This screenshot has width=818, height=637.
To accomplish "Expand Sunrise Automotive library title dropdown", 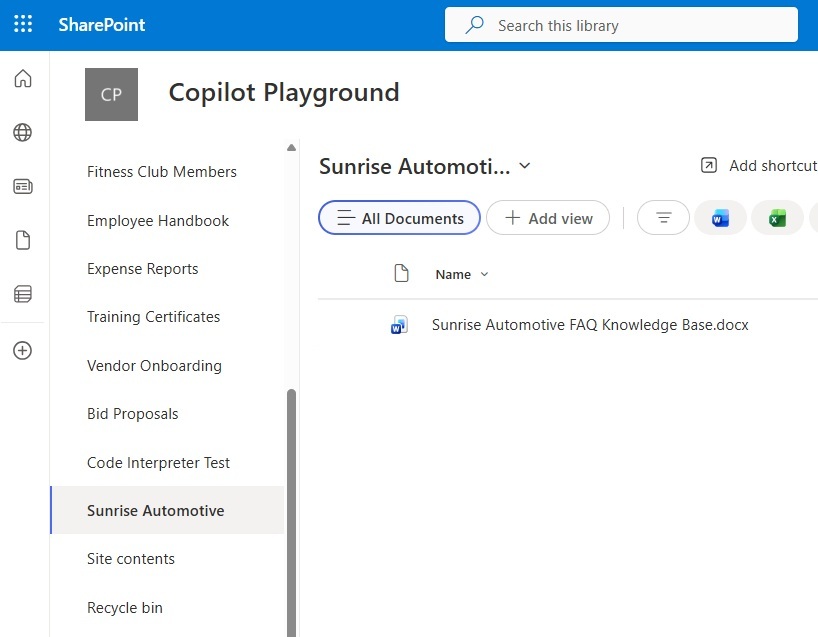I will [526, 166].
